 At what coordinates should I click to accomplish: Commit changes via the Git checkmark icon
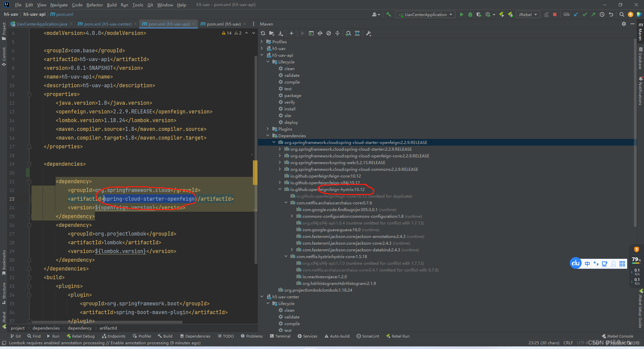tap(585, 14)
